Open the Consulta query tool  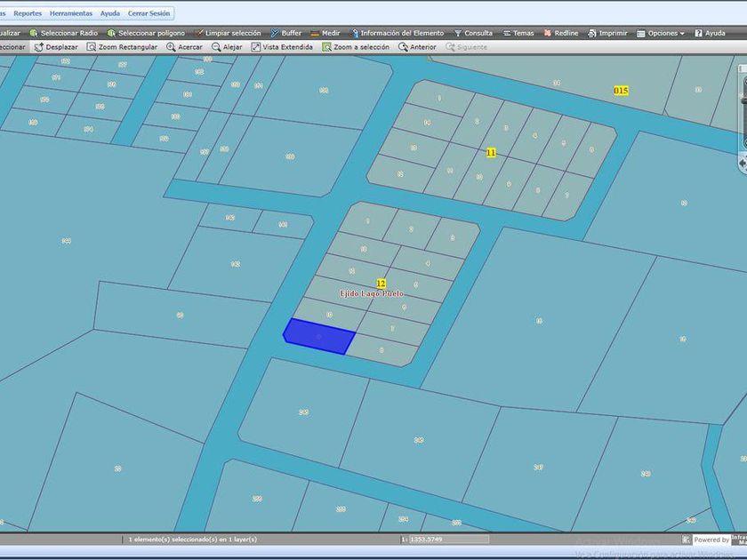[x=473, y=33]
